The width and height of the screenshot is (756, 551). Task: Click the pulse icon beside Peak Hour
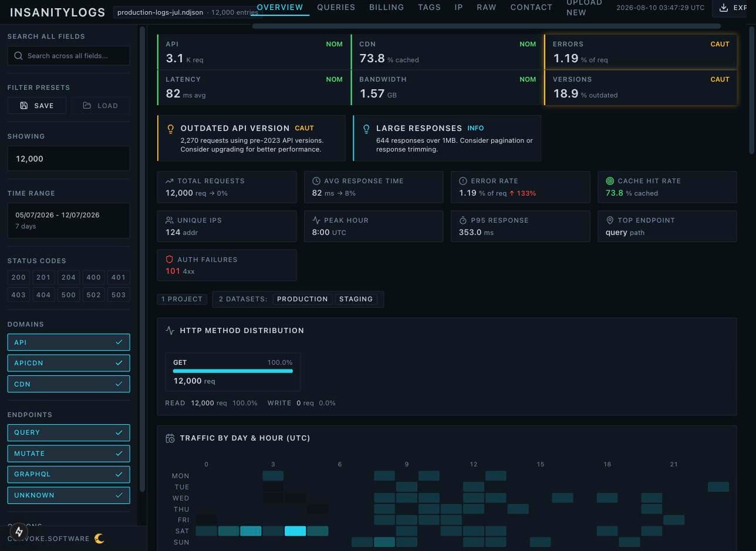[316, 220]
